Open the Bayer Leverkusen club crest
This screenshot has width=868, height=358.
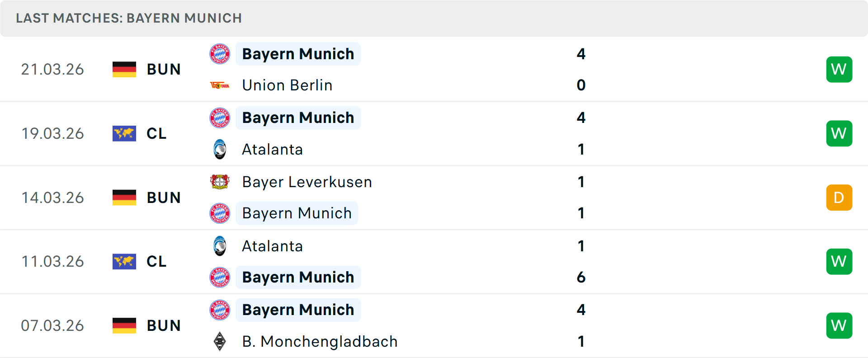[220, 182]
